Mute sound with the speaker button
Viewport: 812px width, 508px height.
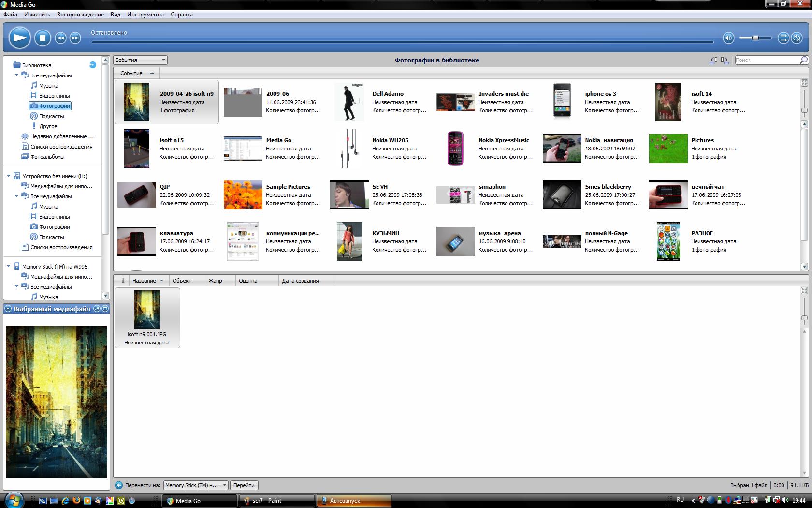click(x=728, y=38)
